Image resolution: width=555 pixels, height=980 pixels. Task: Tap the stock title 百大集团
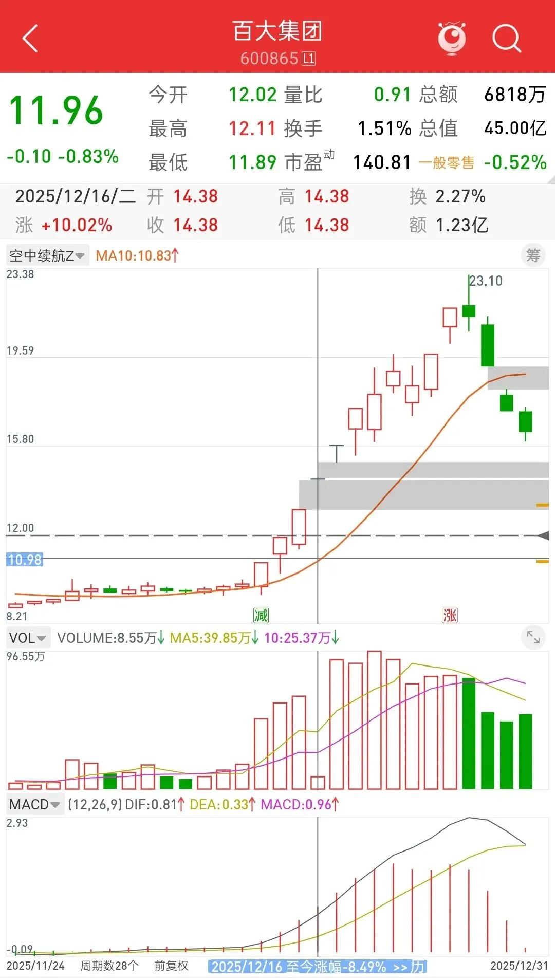coord(277,31)
